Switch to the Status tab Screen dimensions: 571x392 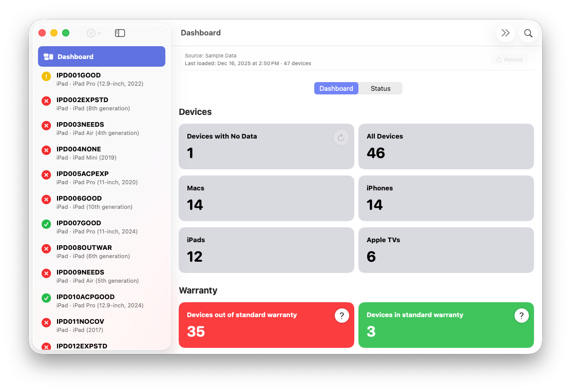click(x=380, y=88)
